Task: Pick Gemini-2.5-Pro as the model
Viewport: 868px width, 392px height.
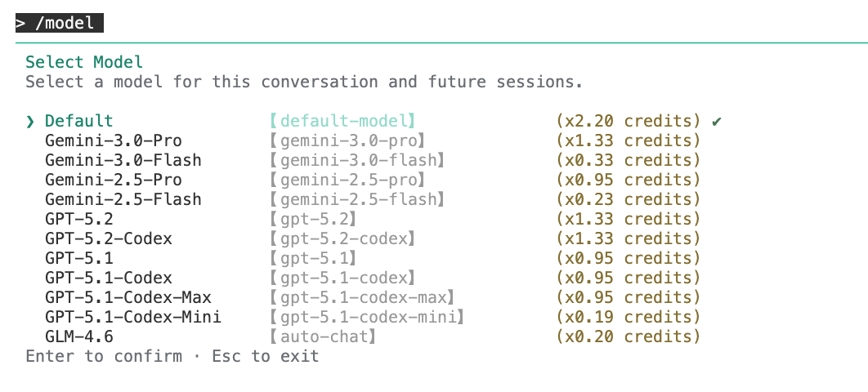Action: pyautogui.click(x=114, y=180)
